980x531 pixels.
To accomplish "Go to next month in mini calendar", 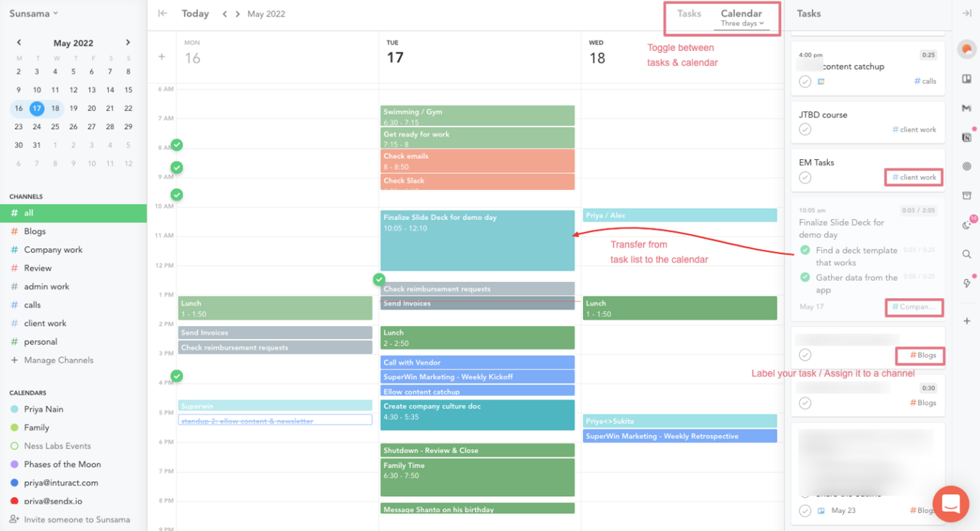I will [128, 42].
